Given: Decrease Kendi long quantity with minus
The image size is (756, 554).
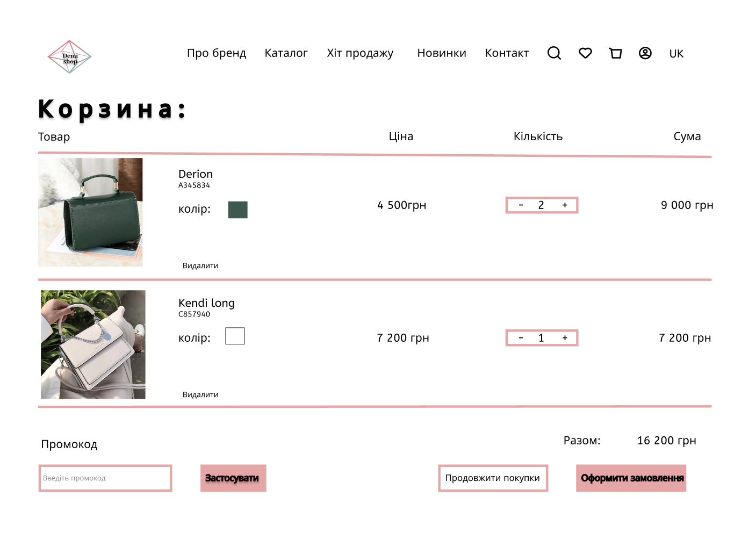Looking at the screenshot, I should tap(521, 338).
